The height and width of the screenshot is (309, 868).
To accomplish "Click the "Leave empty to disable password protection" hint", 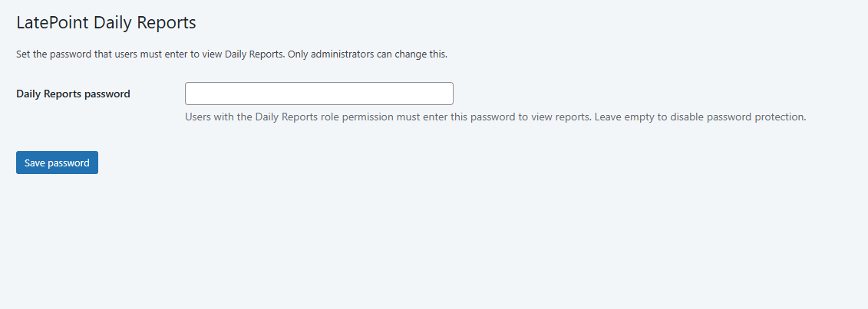I will [700, 117].
